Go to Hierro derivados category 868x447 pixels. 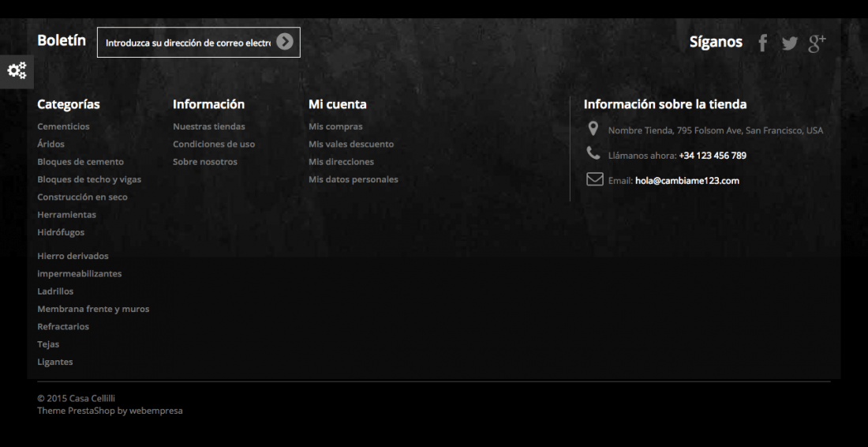[73, 256]
